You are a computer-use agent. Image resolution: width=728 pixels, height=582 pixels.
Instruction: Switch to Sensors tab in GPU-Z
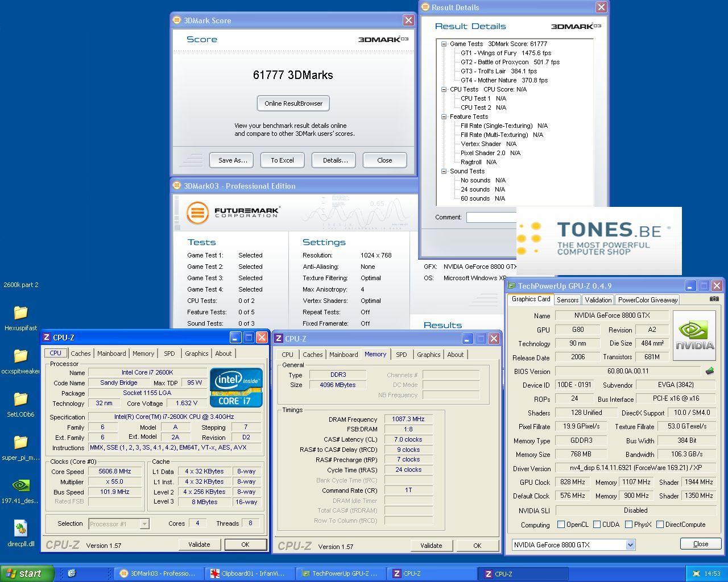568,300
